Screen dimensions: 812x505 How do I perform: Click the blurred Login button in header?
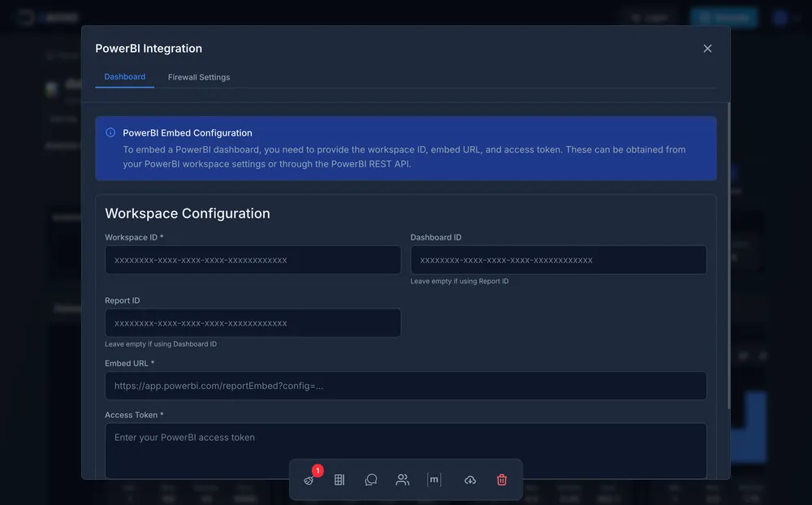click(650, 17)
